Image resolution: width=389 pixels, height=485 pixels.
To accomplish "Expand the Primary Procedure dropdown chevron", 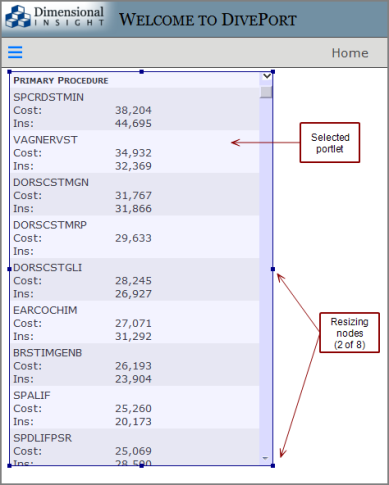I will (x=266, y=76).
